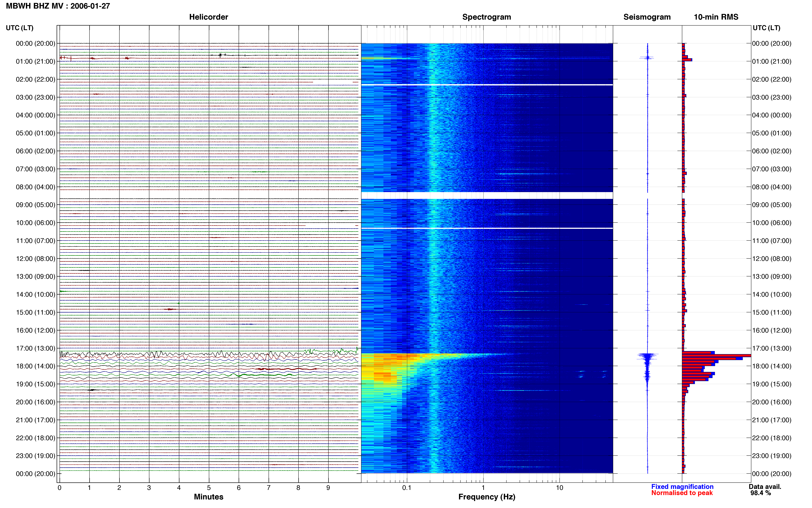Click the red RMS bar near 01:00
Viewport: 812px width, 508px height.
pyautogui.click(x=686, y=60)
